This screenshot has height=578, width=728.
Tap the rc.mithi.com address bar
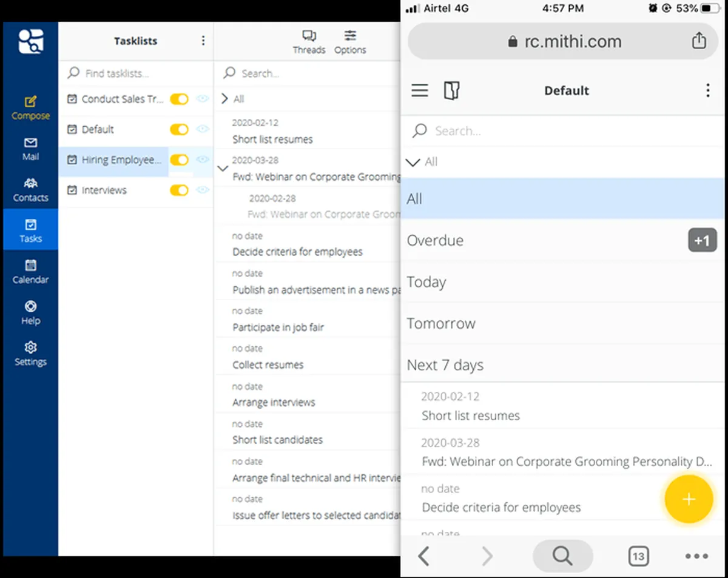point(564,42)
